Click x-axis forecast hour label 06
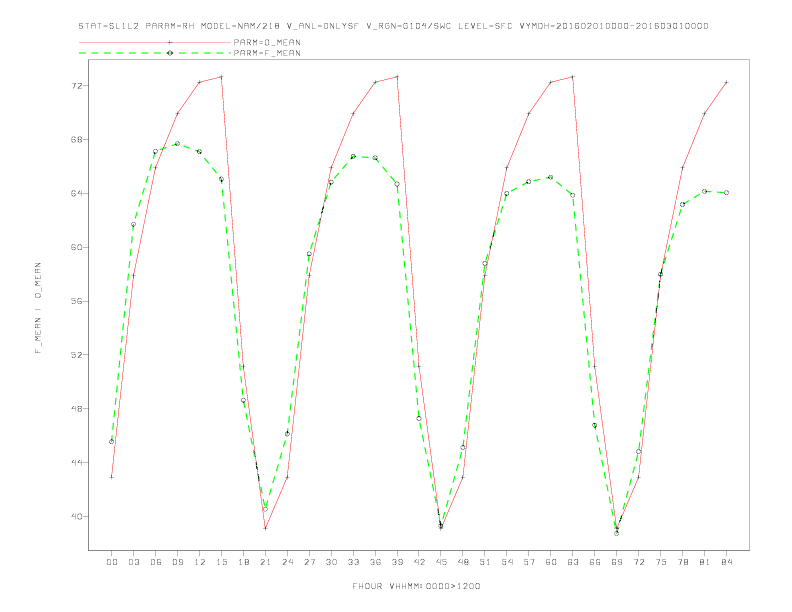The image size is (792, 612). tap(156, 562)
